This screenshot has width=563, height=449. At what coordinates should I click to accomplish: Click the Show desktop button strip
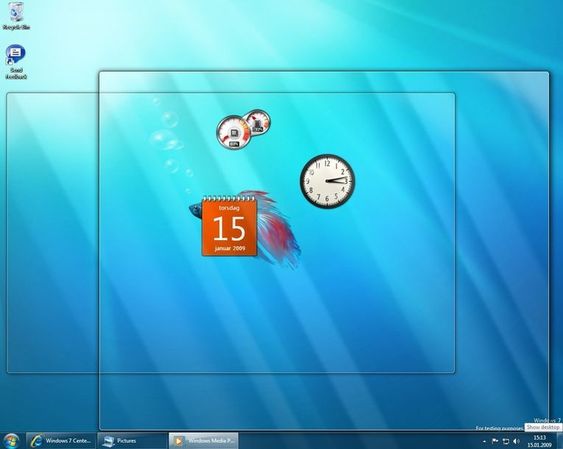559,440
